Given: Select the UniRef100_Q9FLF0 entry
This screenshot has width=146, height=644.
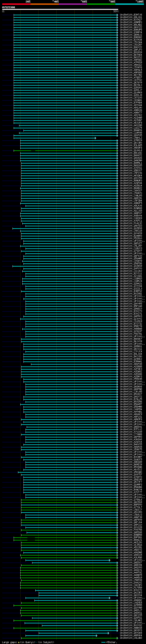Looking at the screenshot, I should pos(131,50).
